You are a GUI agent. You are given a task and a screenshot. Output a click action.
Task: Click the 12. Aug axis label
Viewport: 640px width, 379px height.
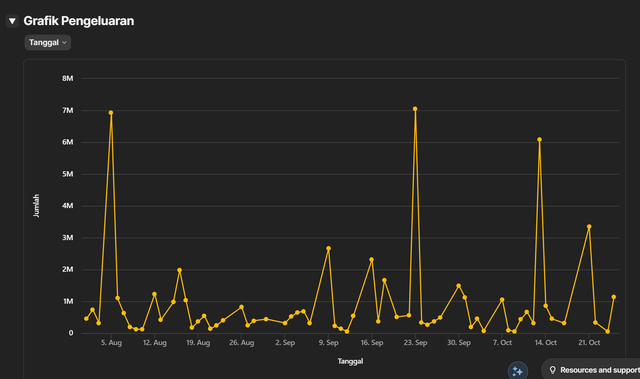tap(155, 343)
